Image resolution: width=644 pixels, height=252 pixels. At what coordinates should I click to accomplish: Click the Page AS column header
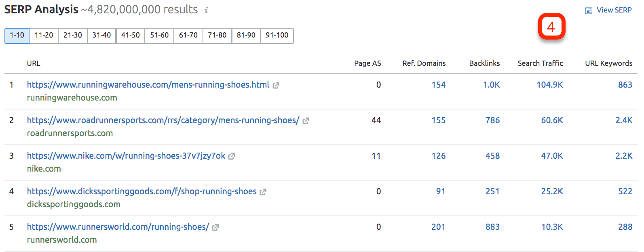(367, 63)
